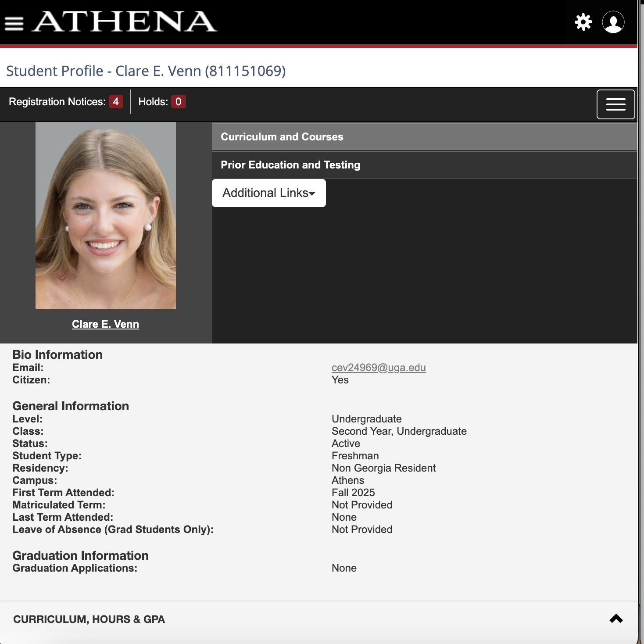Image resolution: width=644 pixels, height=644 pixels.
Task: Open the settings gear icon
Action: click(x=583, y=22)
